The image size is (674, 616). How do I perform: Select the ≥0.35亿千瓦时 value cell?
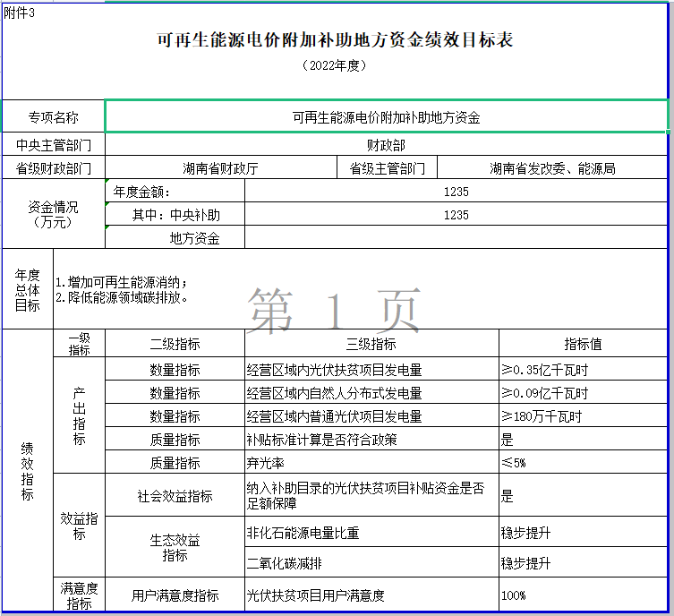583,369
